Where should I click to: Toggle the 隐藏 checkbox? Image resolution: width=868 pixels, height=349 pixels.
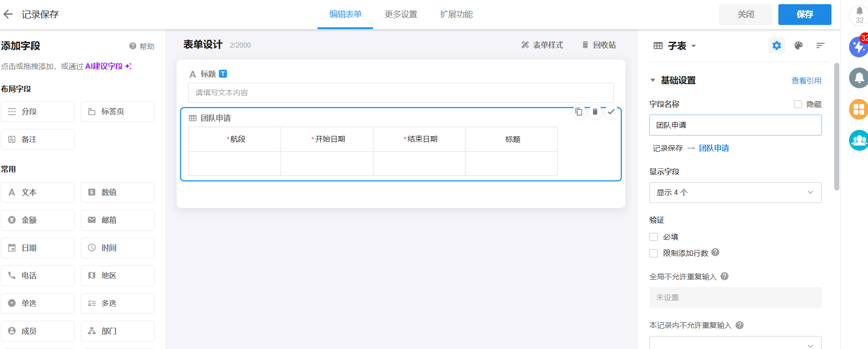798,104
